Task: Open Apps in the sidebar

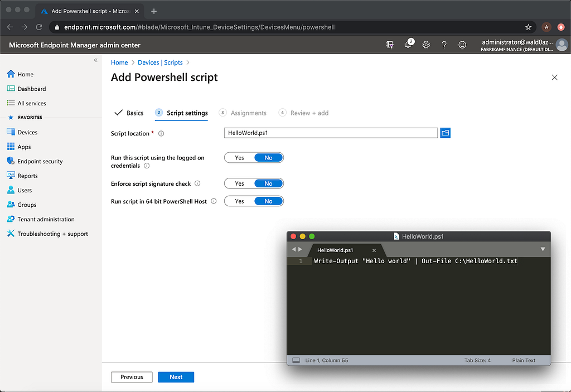Action: tap(18, 147)
